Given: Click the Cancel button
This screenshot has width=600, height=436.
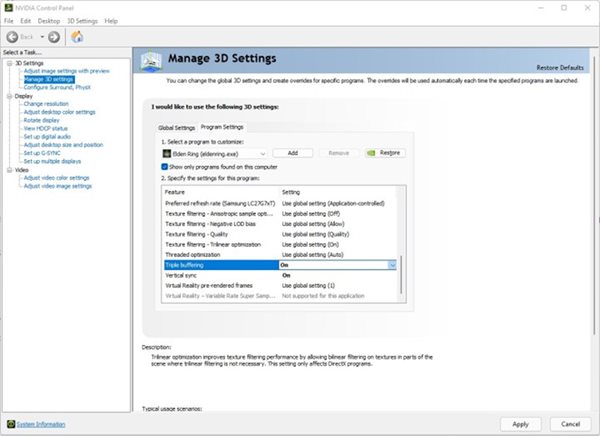Looking at the screenshot, I should (x=570, y=424).
